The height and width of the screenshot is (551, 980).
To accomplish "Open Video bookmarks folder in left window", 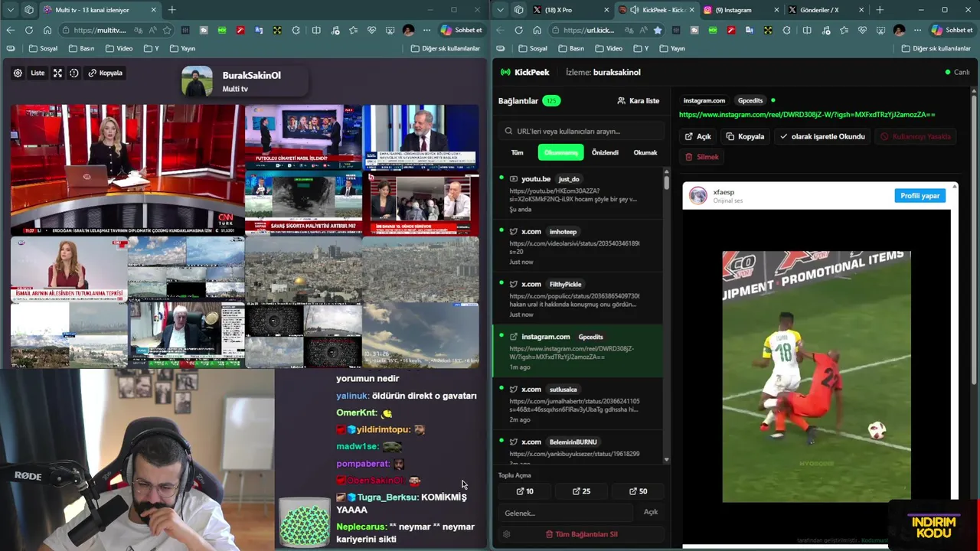I will 119,48.
